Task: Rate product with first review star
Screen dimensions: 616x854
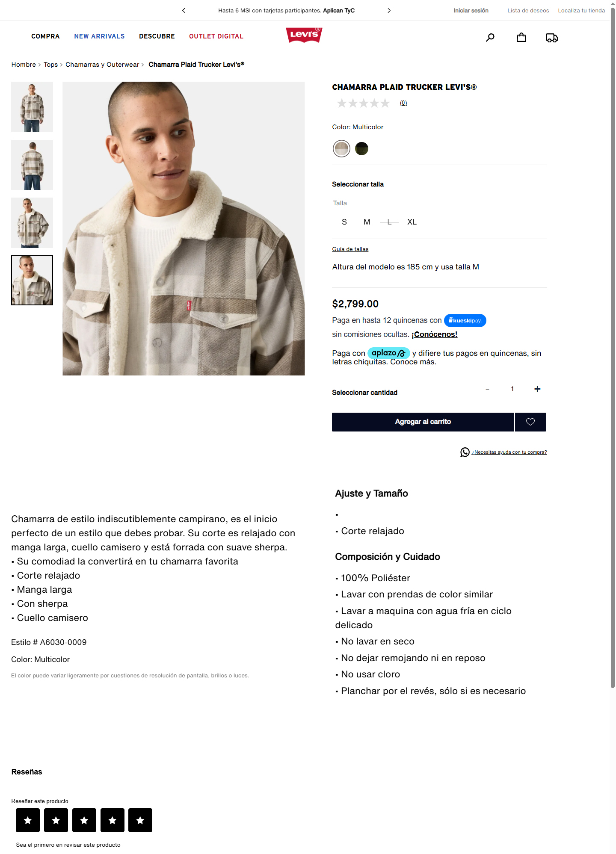Action: pos(28,820)
